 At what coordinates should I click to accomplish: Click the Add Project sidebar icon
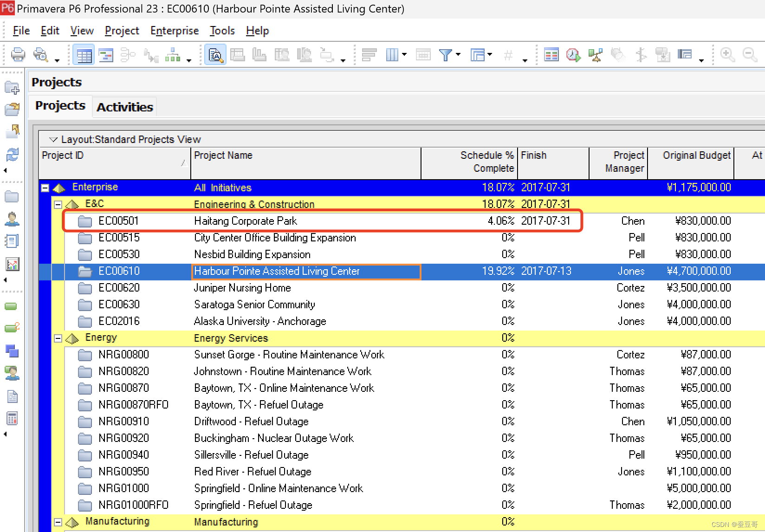[12, 88]
